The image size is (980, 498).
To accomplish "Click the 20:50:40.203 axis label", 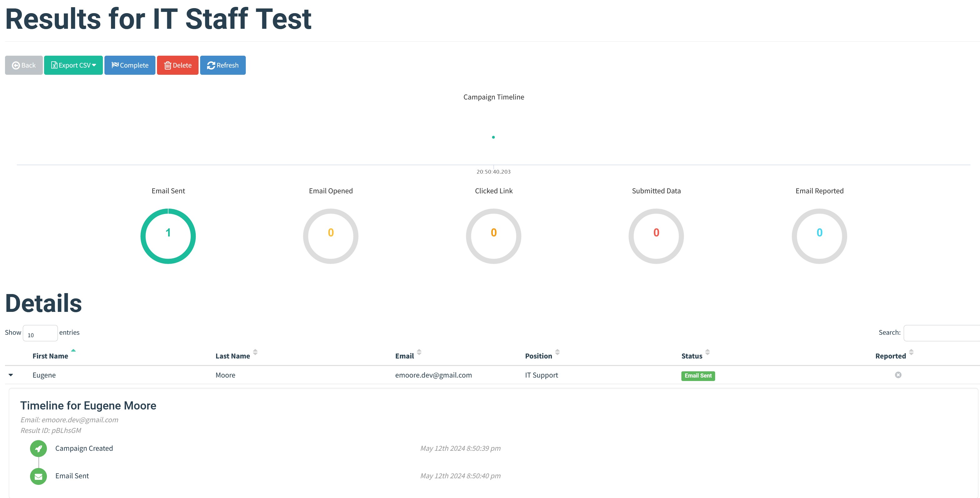I will (493, 172).
